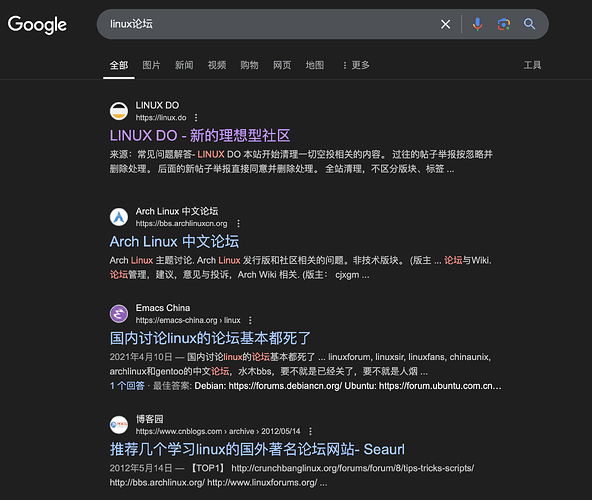Viewport: 592px width, 500px height.
Task: Open options menu next to bbs.archlinuxcn.org
Action: tap(238, 224)
